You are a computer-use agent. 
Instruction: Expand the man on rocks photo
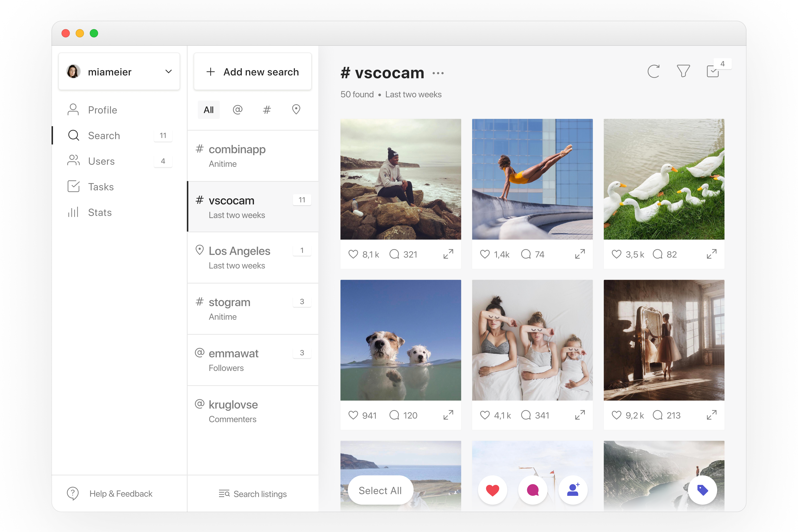(x=448, y=254)
